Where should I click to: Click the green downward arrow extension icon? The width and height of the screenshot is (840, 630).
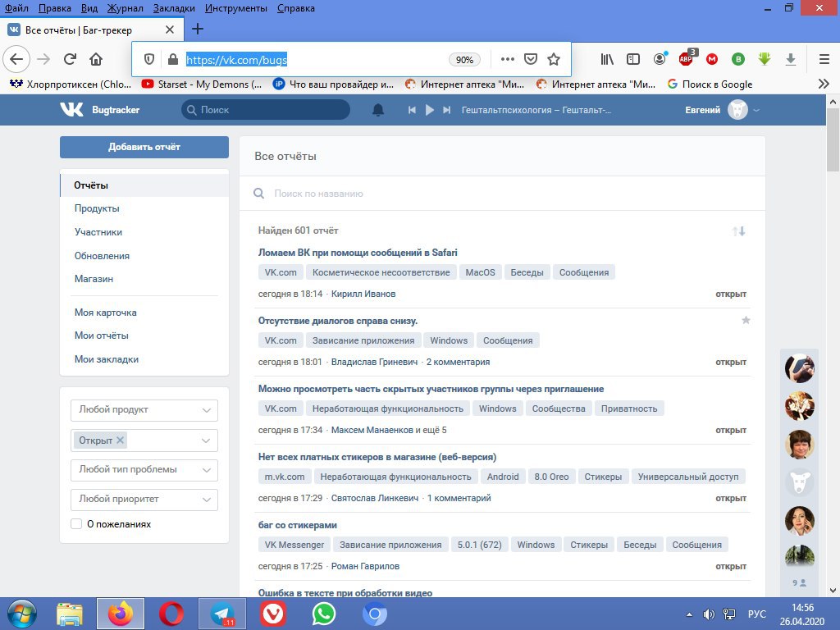pos(765,58)
